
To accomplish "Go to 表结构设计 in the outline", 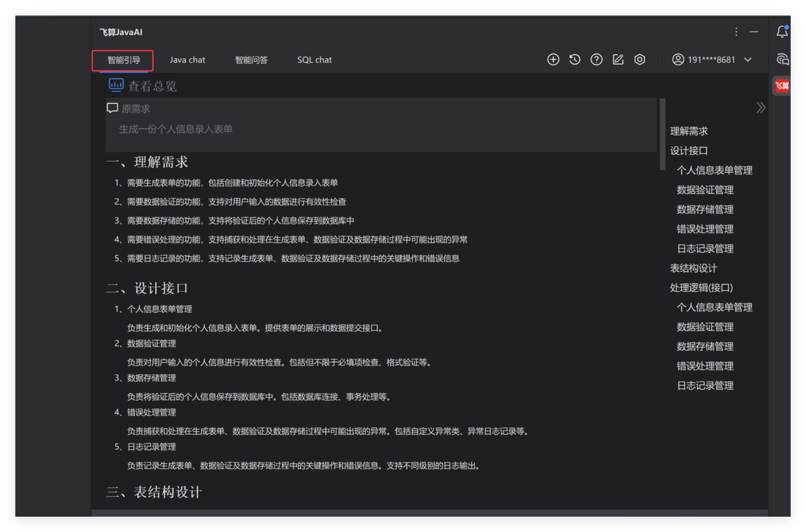I will (693, 268).
